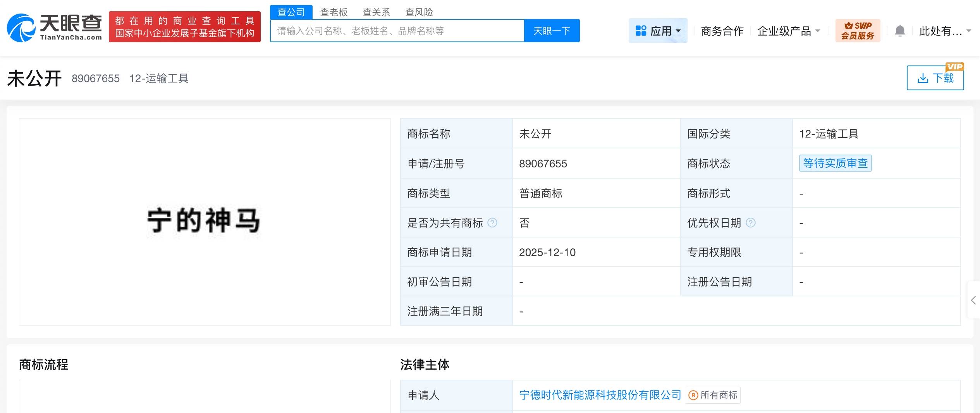Switch to the 查公司 tab
Image resolution: width=980 pixels, height=413 pixels.
coord(291,12)
